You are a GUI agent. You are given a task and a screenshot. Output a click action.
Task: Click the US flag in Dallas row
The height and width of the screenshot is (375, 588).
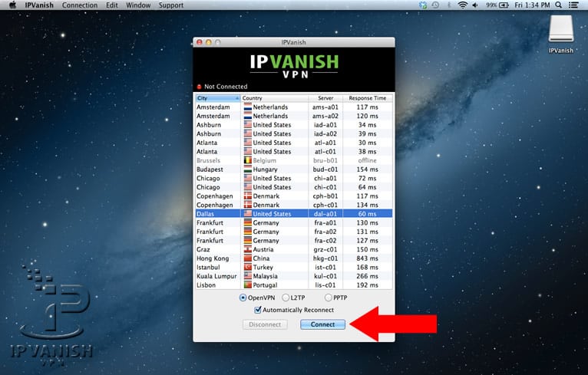(247, 214)
